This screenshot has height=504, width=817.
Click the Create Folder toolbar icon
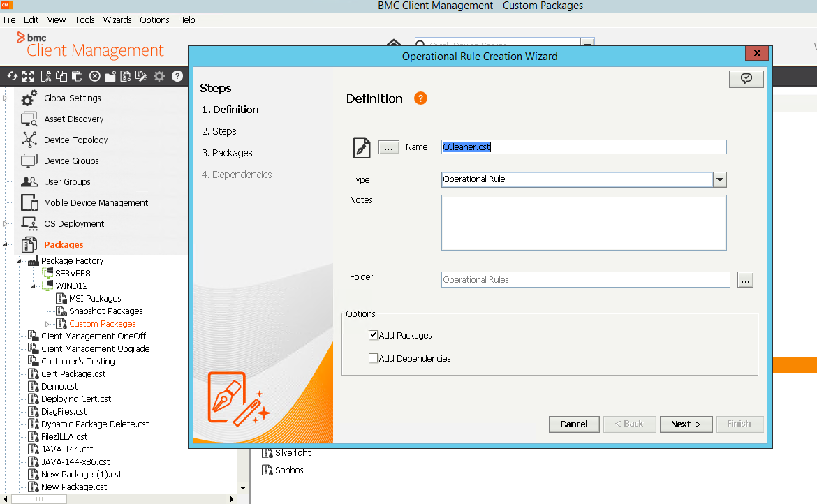[110, 77]
